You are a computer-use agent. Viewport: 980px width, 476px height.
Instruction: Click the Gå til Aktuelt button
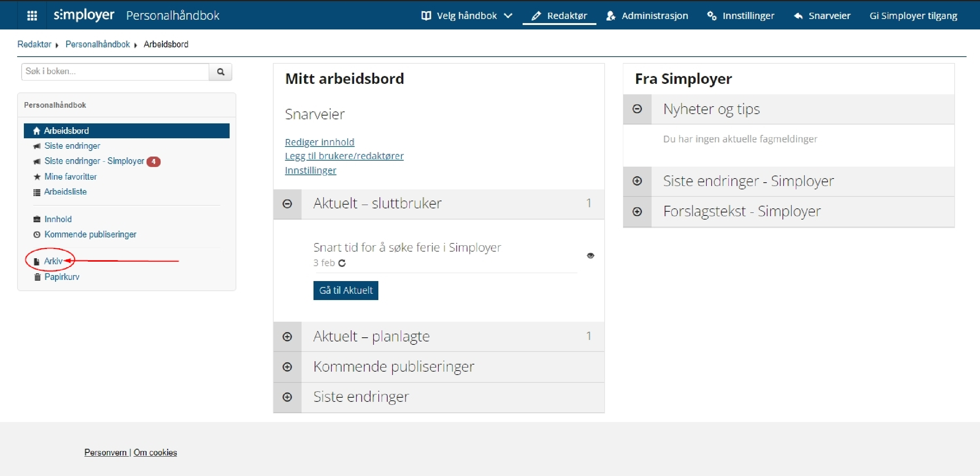click(x=346, y=290)
